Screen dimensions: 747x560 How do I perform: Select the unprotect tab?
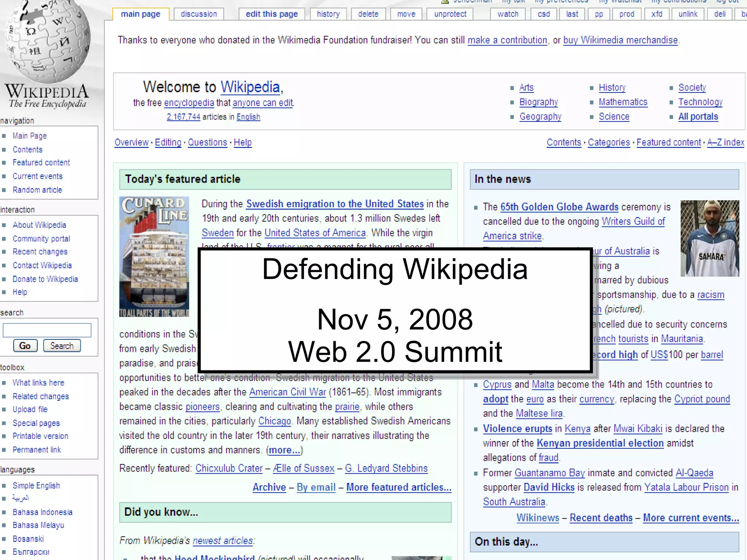[450, 14]
